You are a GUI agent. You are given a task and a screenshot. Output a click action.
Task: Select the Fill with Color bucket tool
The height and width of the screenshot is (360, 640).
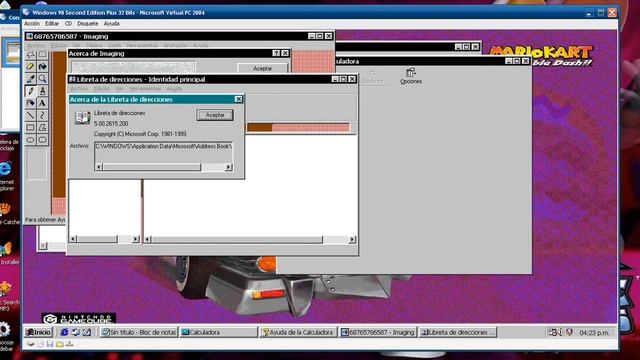[x=42, y=66]
